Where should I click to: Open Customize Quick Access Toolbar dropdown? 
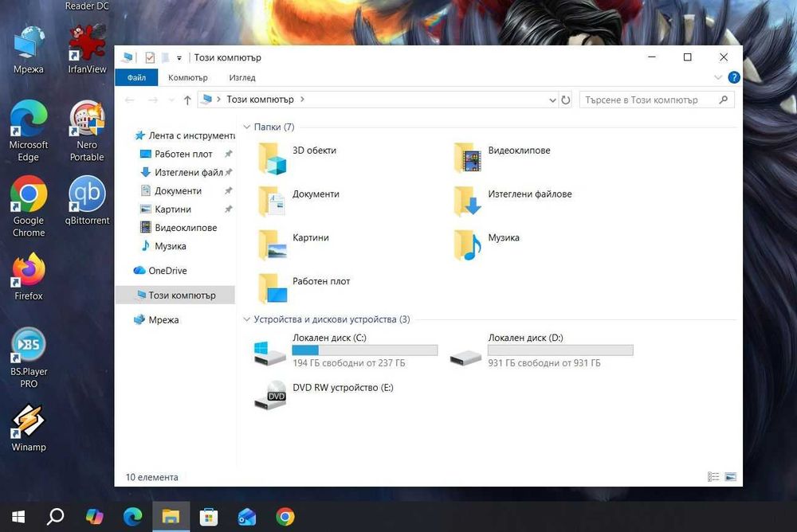[x=179, y=58]
